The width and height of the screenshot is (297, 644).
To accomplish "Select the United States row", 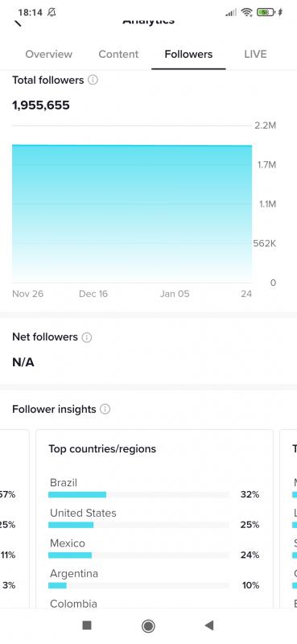I will pyautogui.click(x=154, y=518).
